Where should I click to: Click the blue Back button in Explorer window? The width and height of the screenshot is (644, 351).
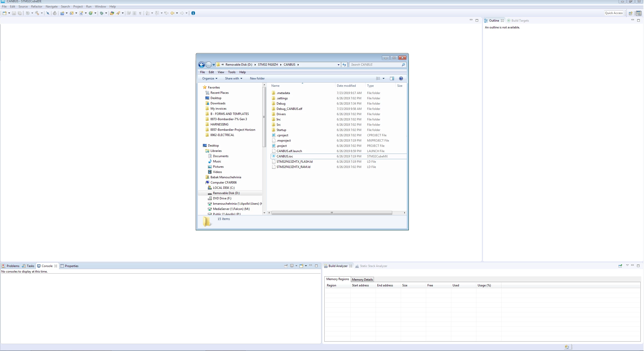tap(202, 65)
